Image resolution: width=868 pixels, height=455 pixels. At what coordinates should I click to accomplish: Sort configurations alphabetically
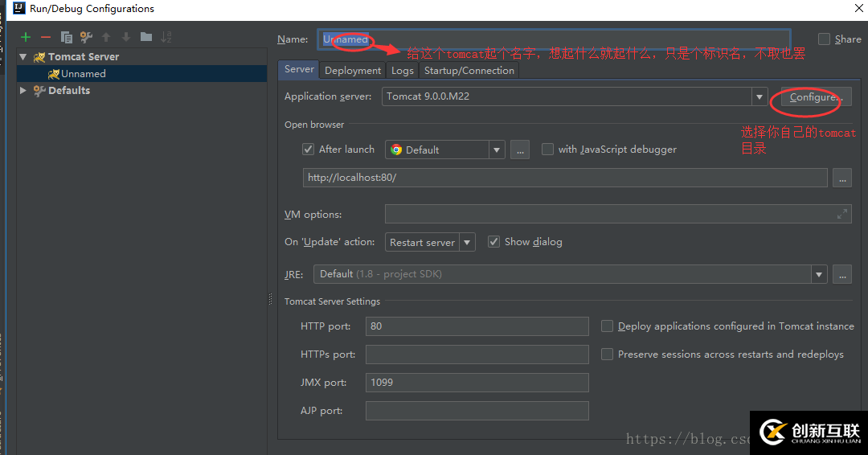(166, 37)
